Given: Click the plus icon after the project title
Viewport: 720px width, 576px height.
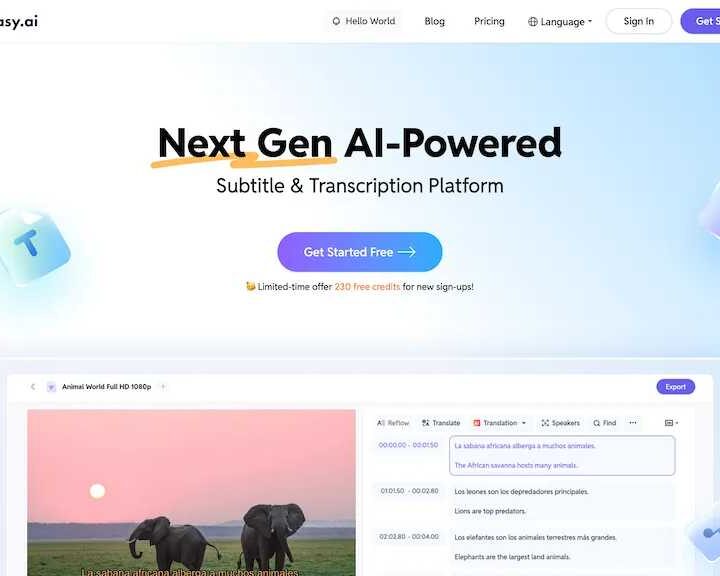Looking at the screenshot, I should click(163, 387).
